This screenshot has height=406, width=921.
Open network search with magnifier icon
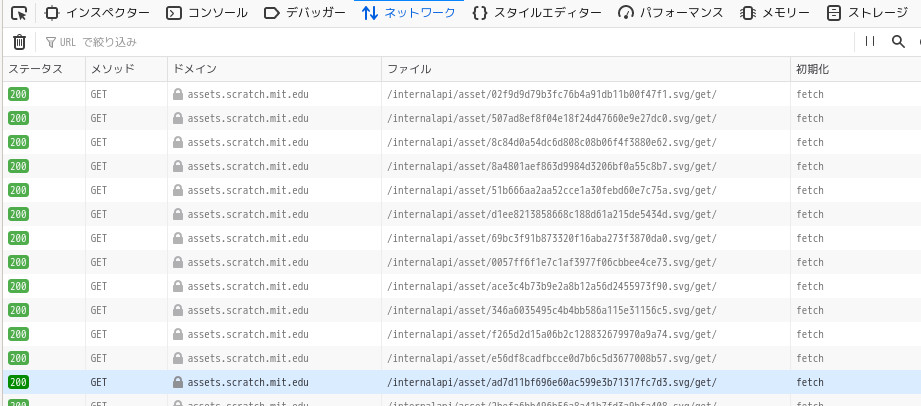(x=898, y=42)
